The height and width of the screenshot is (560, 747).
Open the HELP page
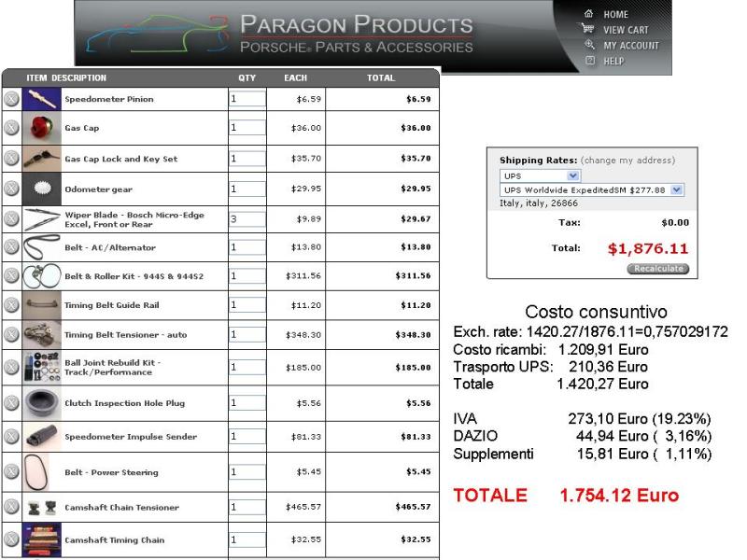613,61
